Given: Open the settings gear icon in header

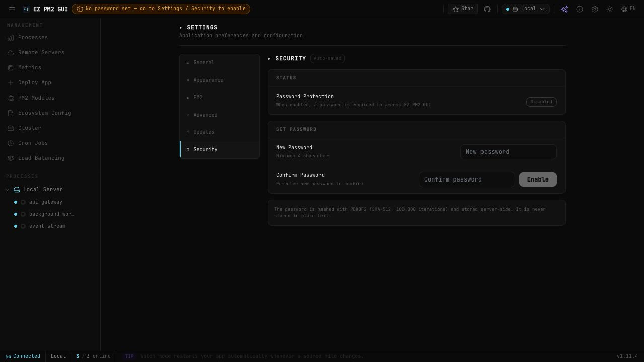Looking at the screenshot, I should (595, 9).
